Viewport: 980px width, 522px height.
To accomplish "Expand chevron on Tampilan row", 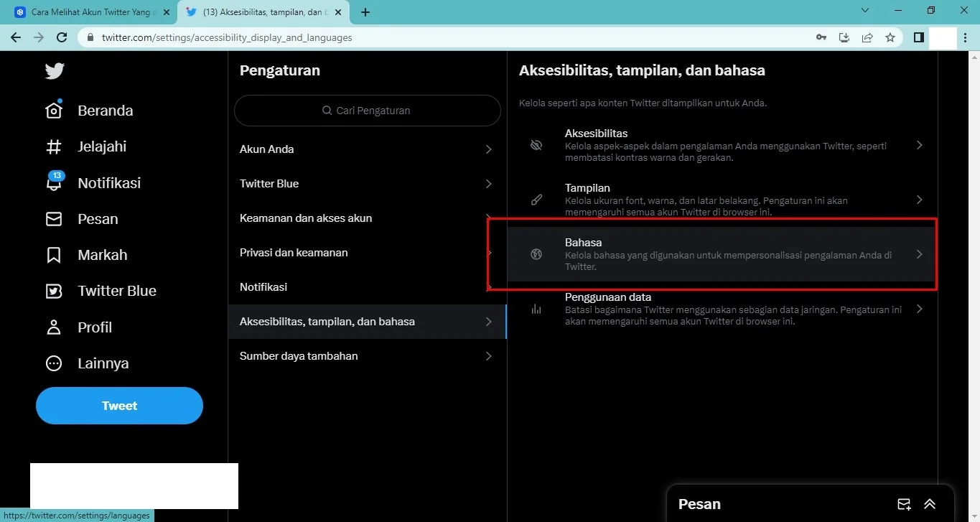I will (x=920, y=200).
